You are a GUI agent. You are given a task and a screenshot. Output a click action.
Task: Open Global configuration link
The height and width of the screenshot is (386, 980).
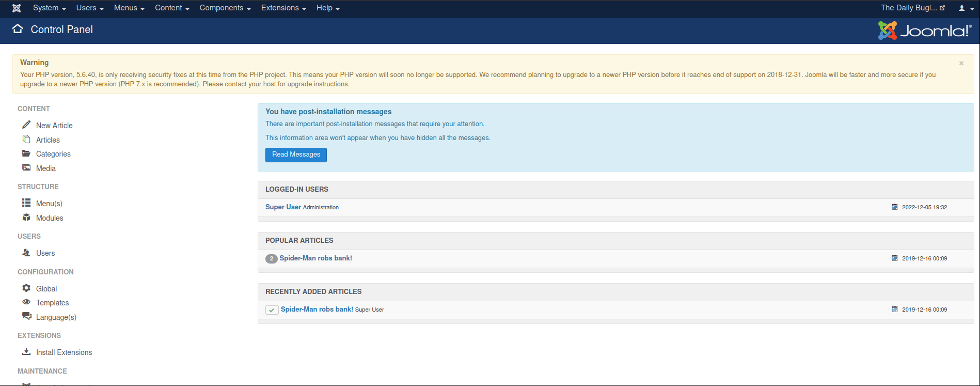tap(46, 289)
